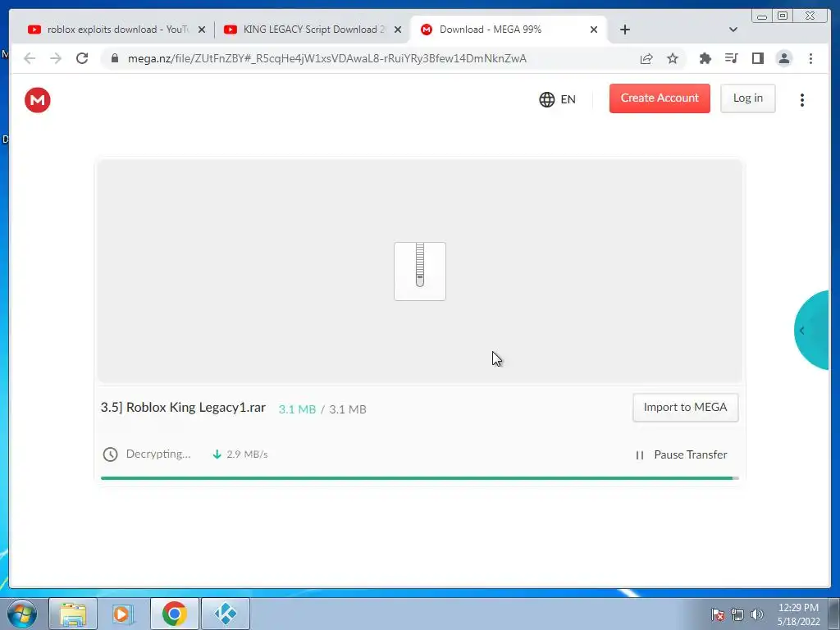840x630 pixels.
Task: Close the Download - MEGA tab
Action: tap(594, 30)
